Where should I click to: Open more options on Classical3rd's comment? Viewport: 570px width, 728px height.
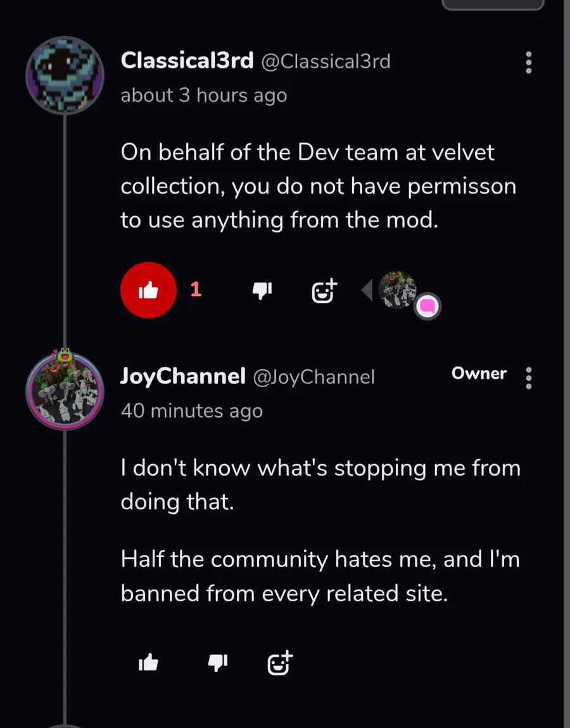tap(529, 63)
